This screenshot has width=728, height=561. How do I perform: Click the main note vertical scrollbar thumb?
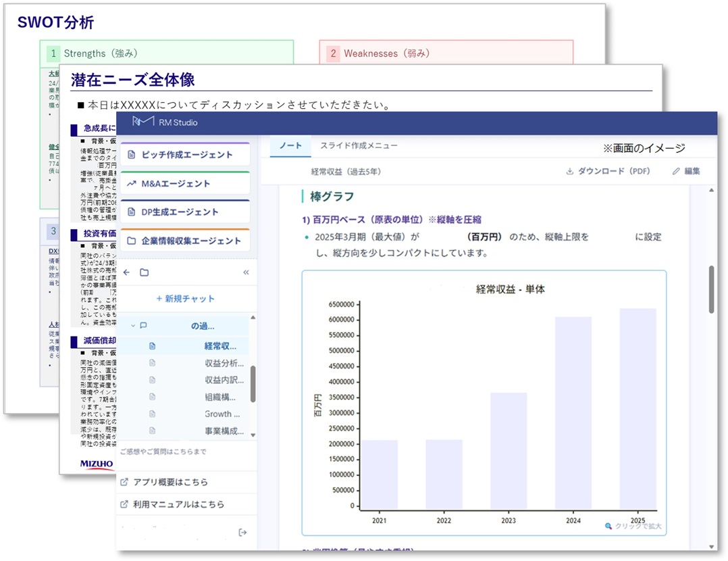[x=711, y=289]
